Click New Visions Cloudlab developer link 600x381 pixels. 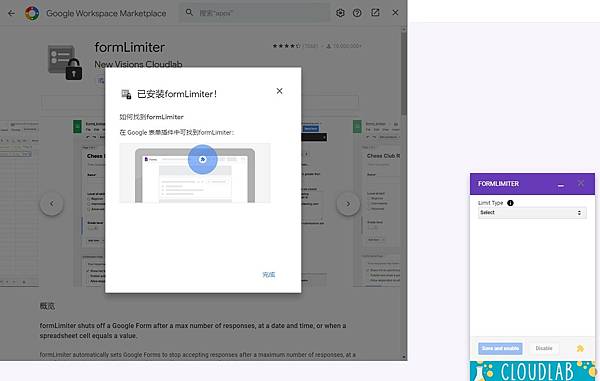138,64
